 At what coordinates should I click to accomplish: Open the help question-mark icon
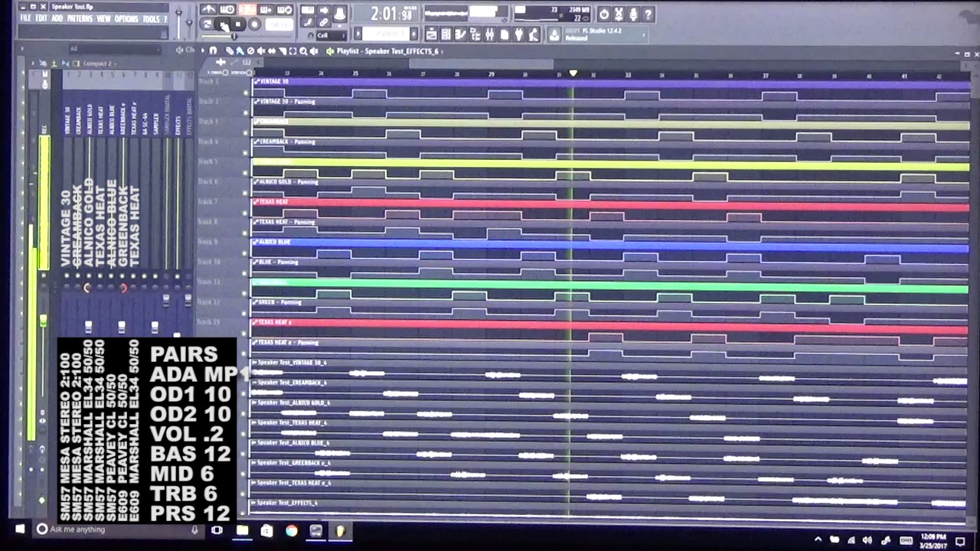click(x=648, y=15)
